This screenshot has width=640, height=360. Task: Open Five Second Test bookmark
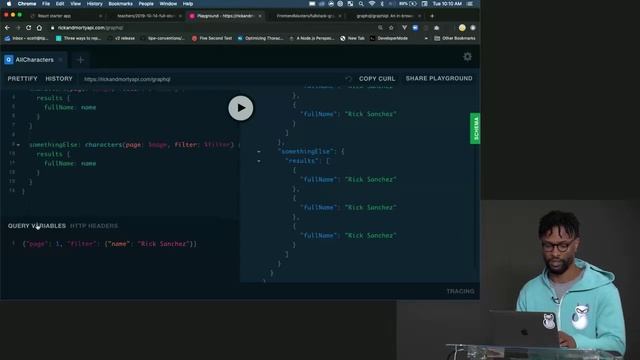point(211,38)
